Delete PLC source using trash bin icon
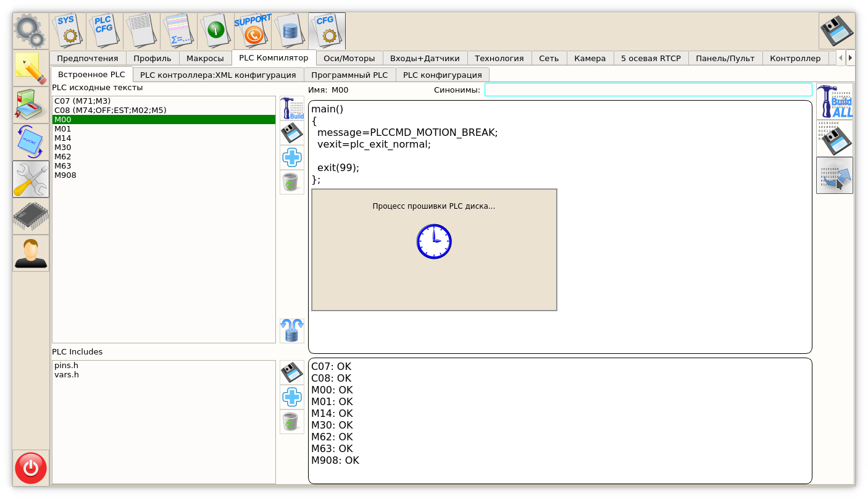 click(x=291, y=182)
